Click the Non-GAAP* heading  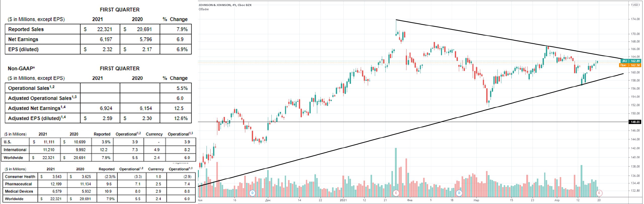tap(21, 68)
